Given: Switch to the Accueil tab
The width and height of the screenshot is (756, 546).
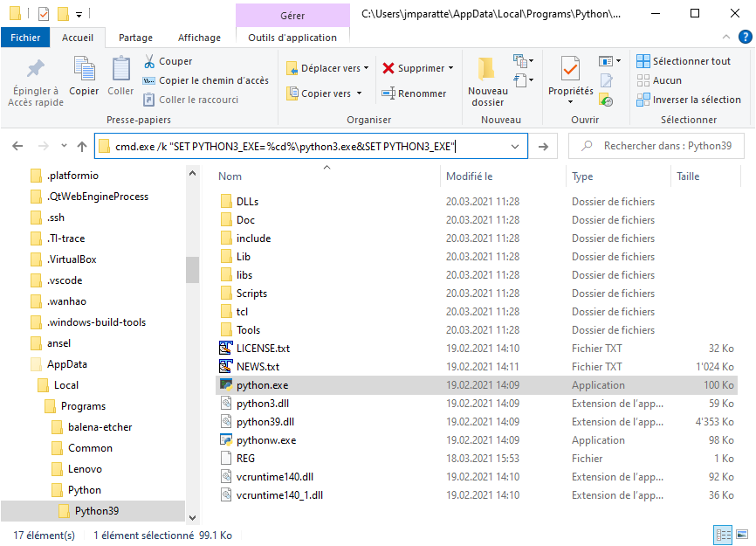Looking at the screenshot, I should 77,38.
